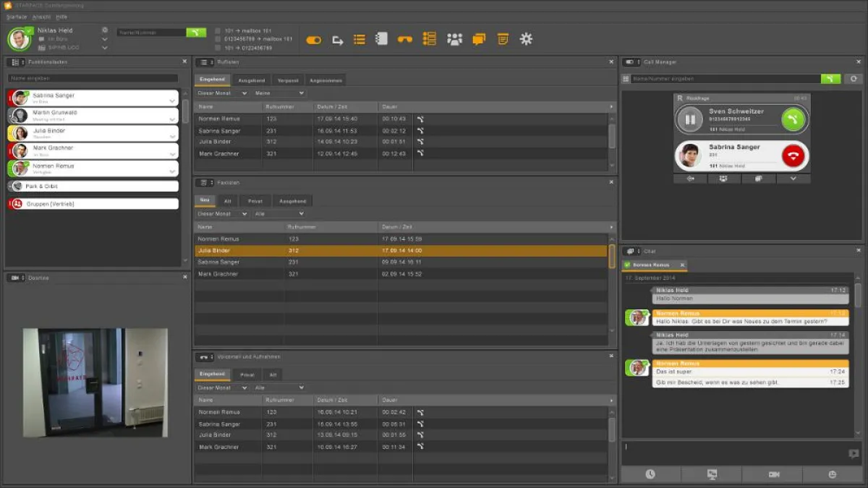This screenshot has height=488, width=868.
Task: Open the chat bubbles icon in the toolbar
Action: [x=479, y=38]
